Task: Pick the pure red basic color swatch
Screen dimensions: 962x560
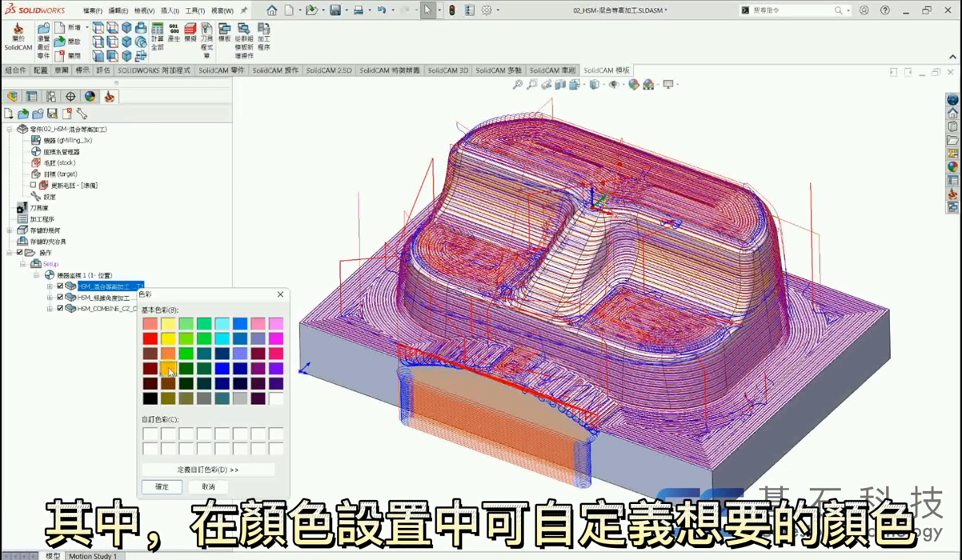Action: click(150, 339)
